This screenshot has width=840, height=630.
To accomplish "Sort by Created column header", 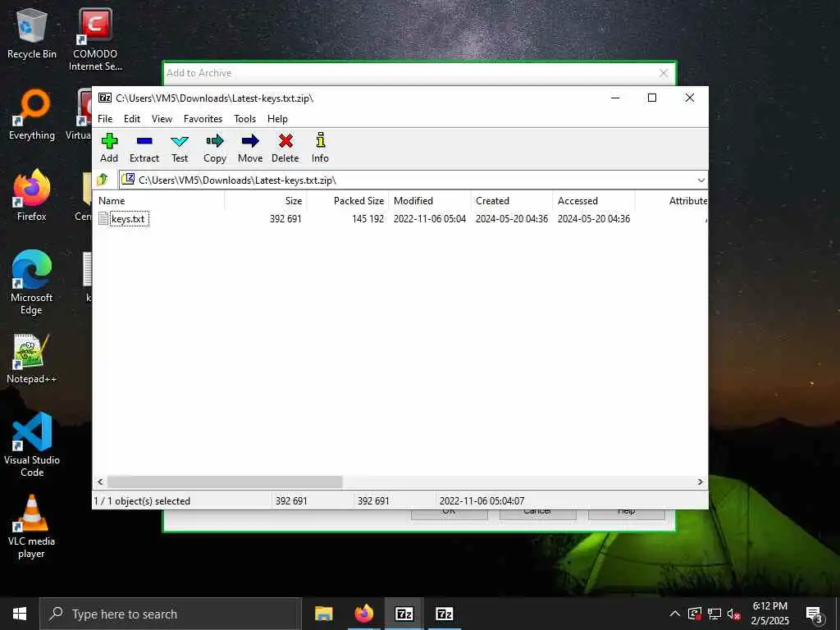I will pos(512,201).
